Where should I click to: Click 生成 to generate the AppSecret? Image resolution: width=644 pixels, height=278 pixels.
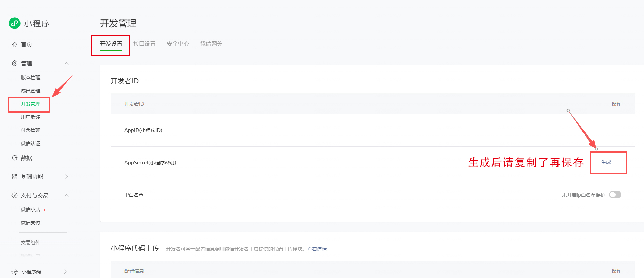[606, 162]
